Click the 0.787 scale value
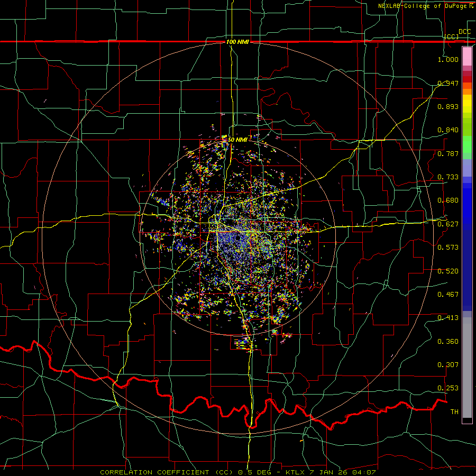Viewport: 476px width, 476px height. (x=448, y=153)
